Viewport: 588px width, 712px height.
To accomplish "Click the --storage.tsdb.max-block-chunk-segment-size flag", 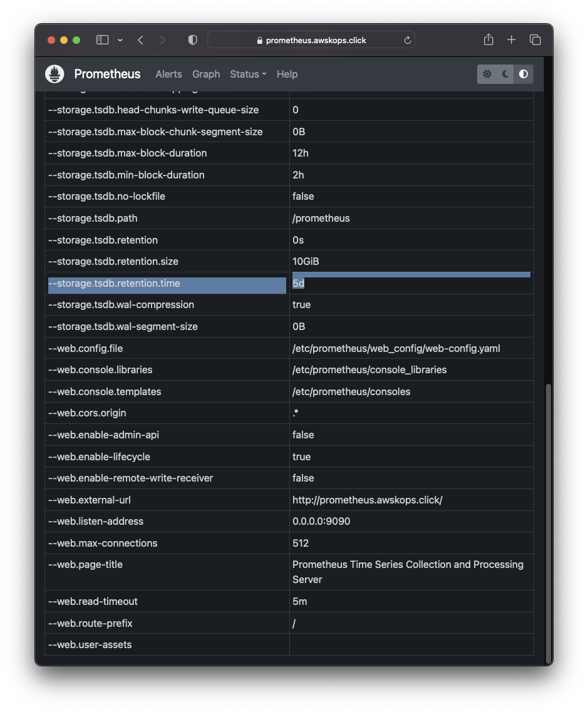I will [155, 132].
